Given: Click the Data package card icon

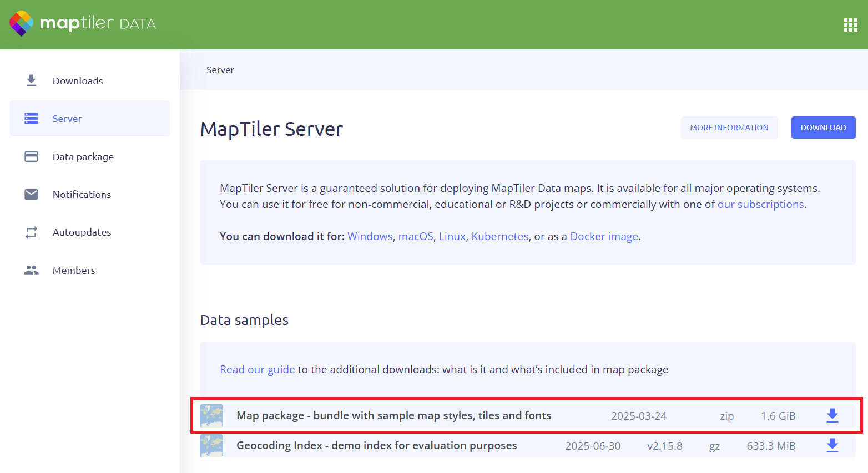Looking at the screenshot, I should click(x=31, y=157).
